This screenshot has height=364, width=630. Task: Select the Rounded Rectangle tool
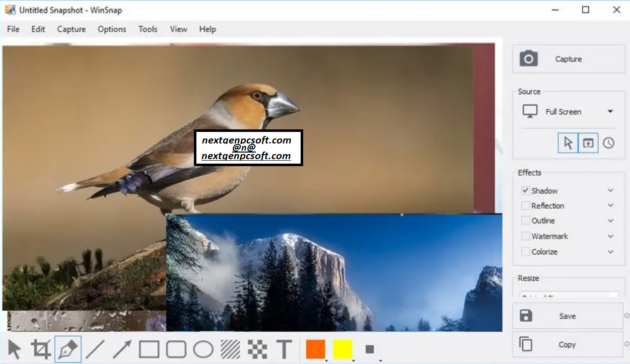[x=176, y=349]
